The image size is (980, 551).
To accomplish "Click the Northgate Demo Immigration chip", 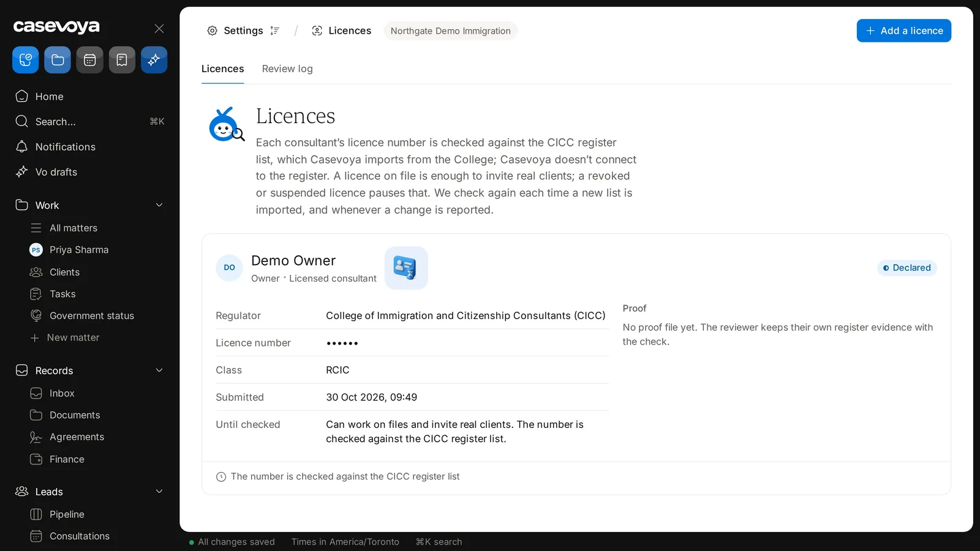I will (451, 31).
